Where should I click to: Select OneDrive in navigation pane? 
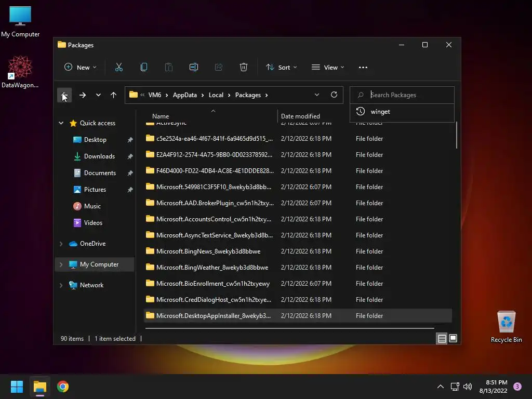pyautogui.click(x=92, y=244)
